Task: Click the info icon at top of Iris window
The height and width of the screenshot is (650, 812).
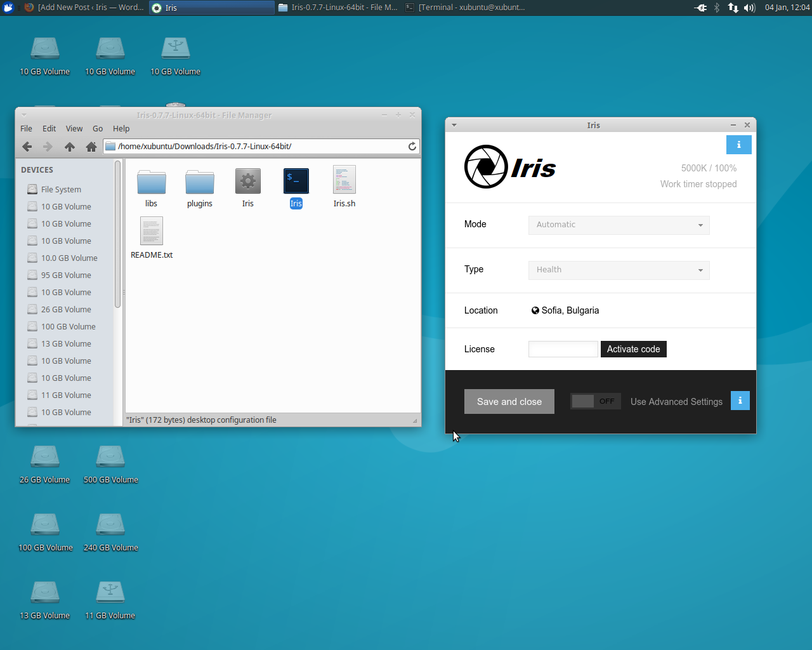Action: click(738, 145)
